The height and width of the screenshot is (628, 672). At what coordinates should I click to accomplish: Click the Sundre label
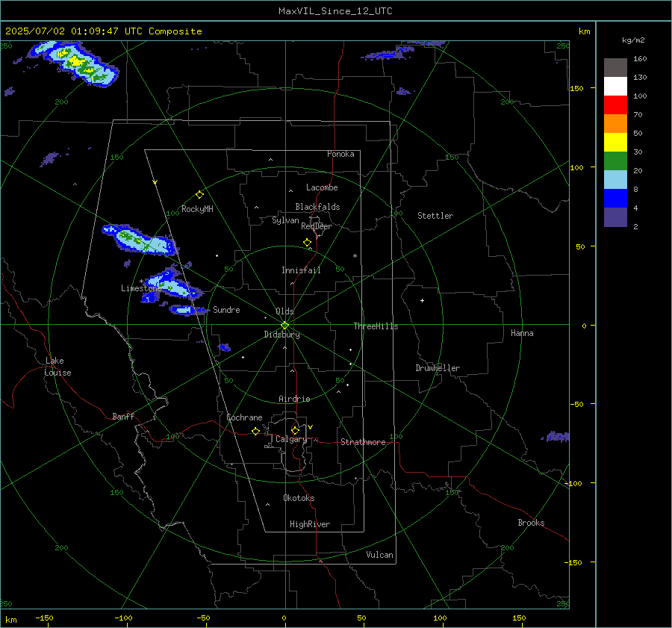coord(226,309)
